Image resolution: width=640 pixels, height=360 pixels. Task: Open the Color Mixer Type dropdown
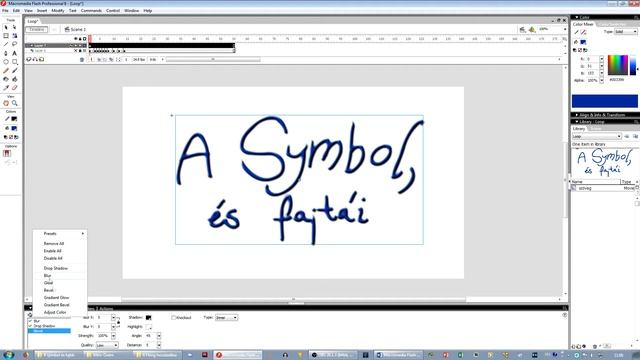[626, 32]
